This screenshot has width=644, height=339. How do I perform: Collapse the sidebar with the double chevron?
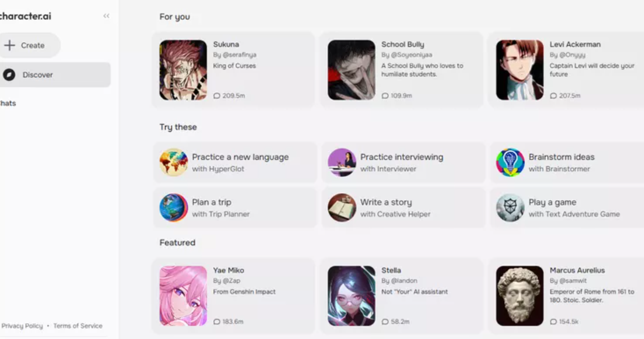[x=106, y=16]
